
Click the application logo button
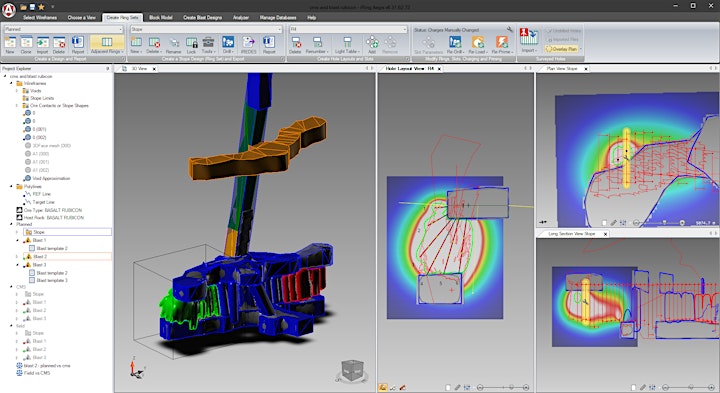(9, 9)
